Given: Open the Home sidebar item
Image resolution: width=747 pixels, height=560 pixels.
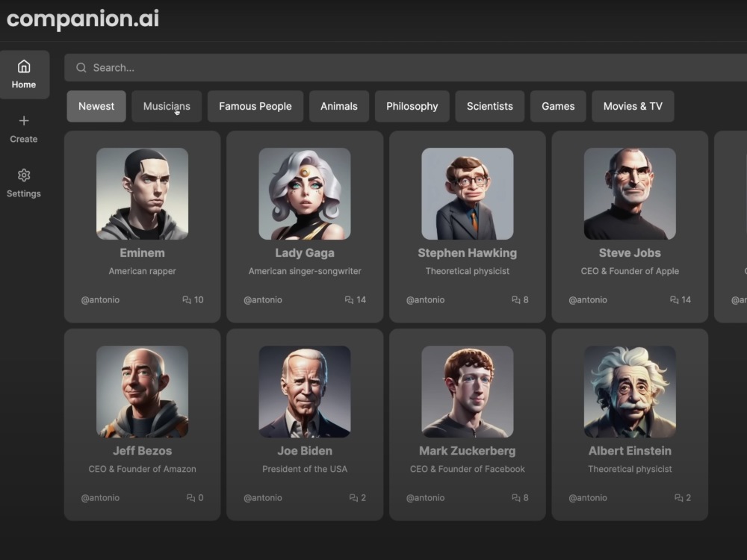Looking at the screenshot, I should pyautogui.click(x=24, y=75).
